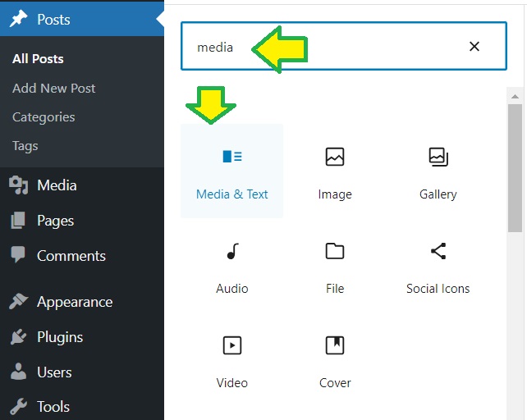
Task: Insert the Video block
Action: pos(232,360)
